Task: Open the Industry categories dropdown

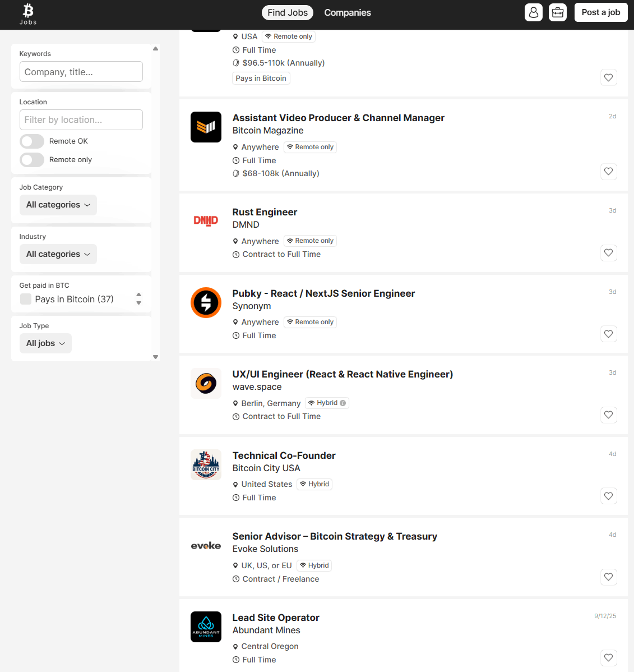Action: pyautogui.click(x=58, y=254)
